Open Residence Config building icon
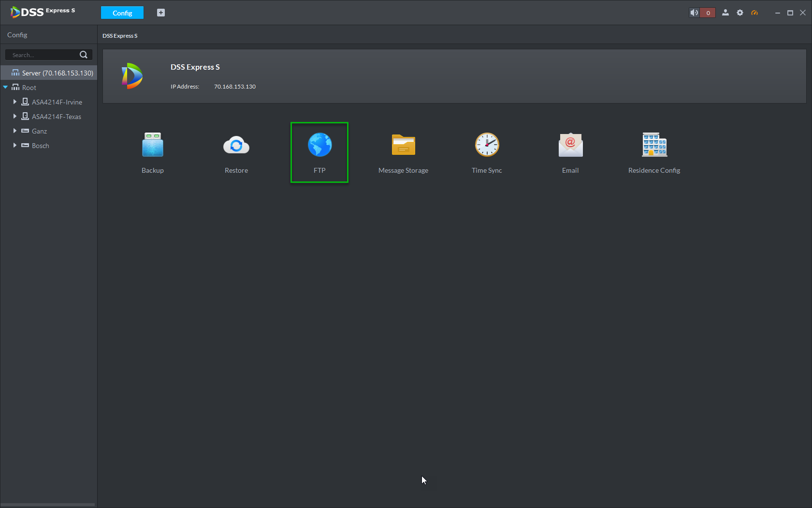 pos(654,145)
